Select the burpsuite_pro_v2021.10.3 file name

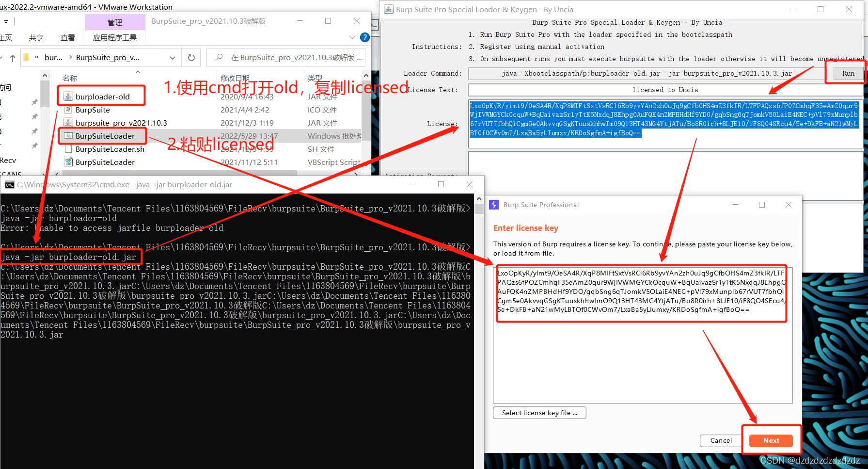(x=121, y=123)
